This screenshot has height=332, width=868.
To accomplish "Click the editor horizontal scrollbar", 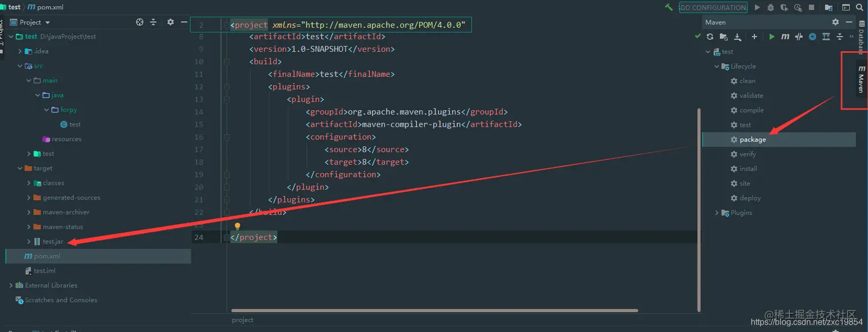I will point(435,310).
